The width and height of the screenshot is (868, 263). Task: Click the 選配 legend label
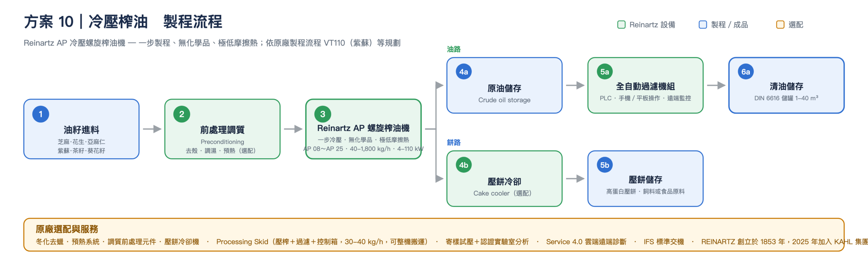pos(795,25)
